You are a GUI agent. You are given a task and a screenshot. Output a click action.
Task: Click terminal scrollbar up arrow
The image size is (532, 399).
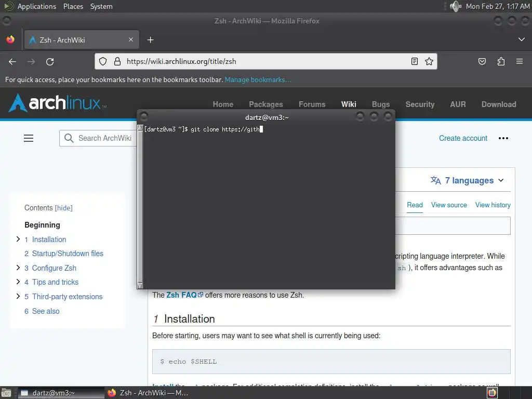pyautogui.click(x=140, y=128)
